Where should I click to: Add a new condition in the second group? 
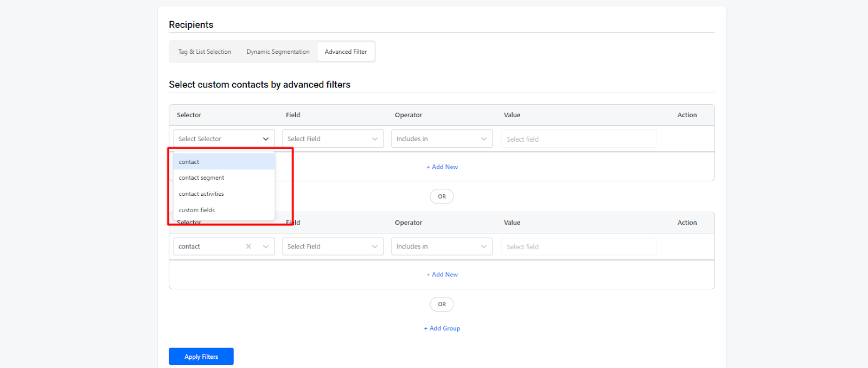[442, 275]
